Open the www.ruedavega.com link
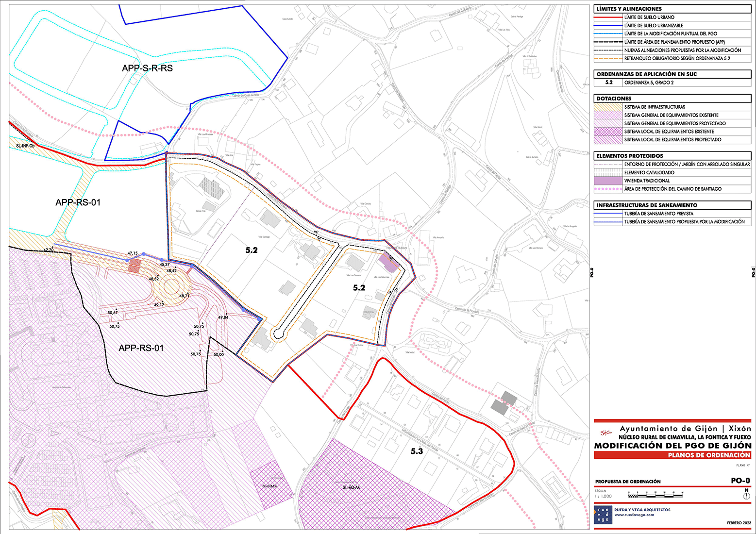The height and width of the screenshot is (534, 756). tap(634, 515)
